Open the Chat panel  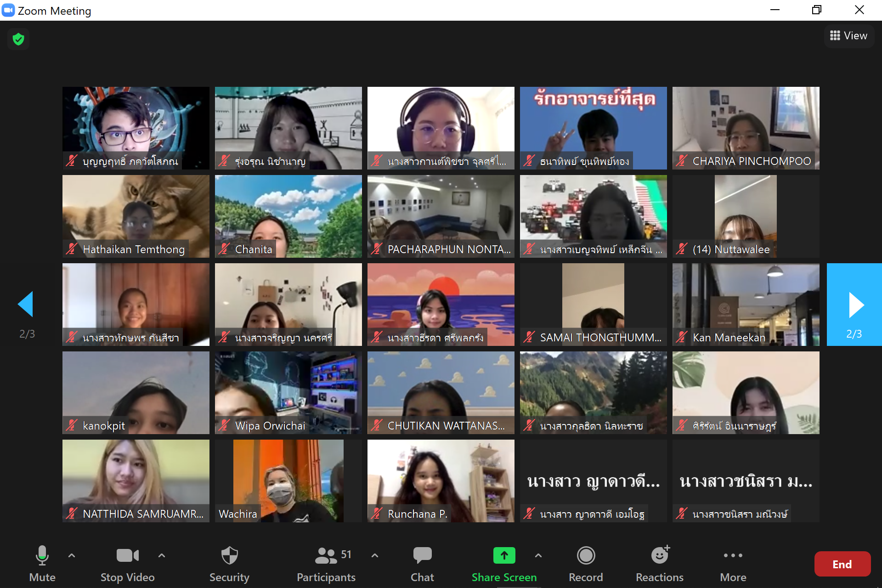(422, 556)
